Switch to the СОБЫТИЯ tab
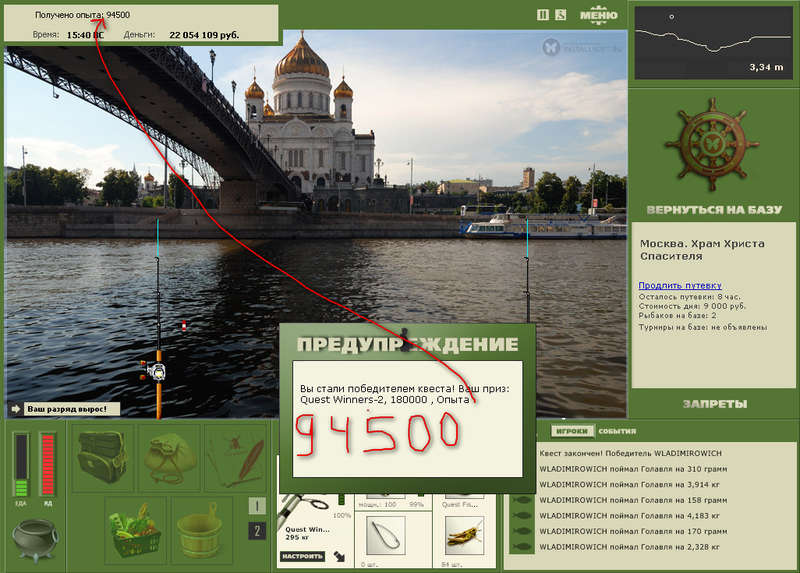 point(617,431)
